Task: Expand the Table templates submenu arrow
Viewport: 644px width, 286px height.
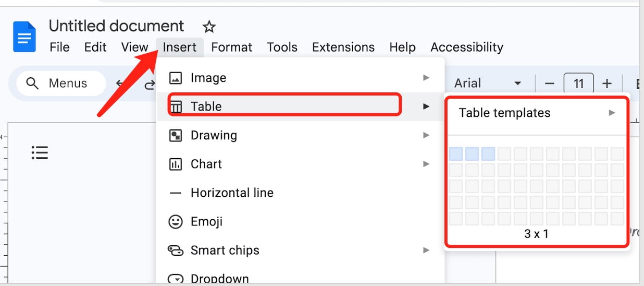Action: (612, 113)
